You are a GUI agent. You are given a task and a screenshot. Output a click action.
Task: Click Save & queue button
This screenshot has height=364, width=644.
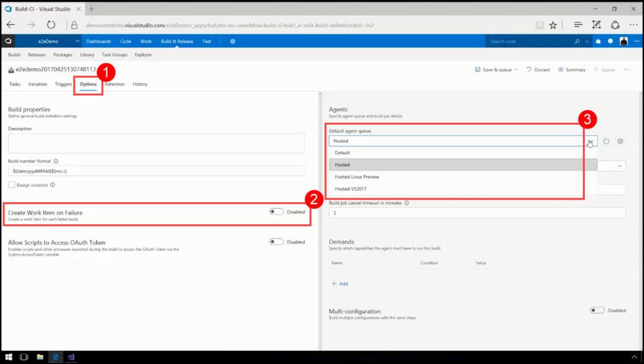point(493,69)
